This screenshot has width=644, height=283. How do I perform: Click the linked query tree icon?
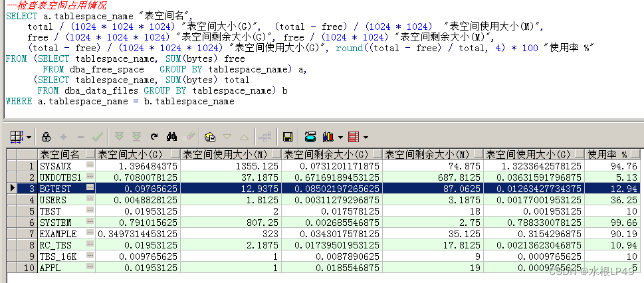pos(266,137)
